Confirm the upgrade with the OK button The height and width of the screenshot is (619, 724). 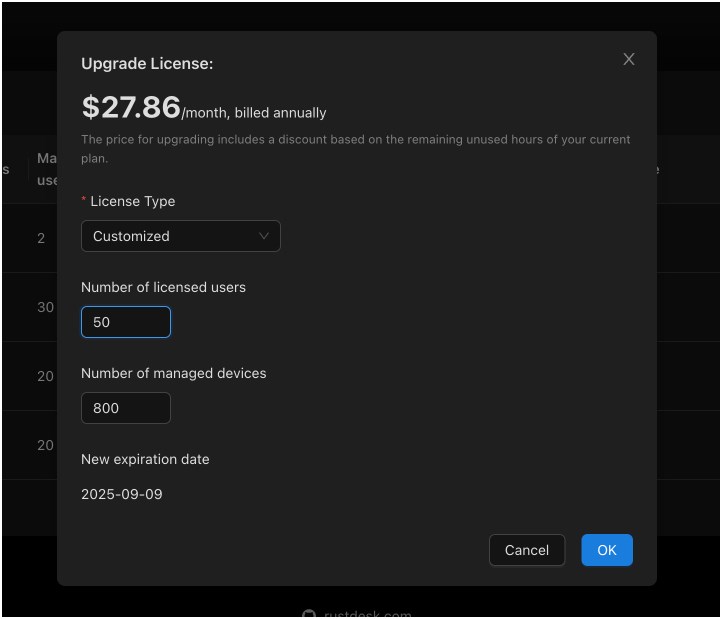click(607, 550)
